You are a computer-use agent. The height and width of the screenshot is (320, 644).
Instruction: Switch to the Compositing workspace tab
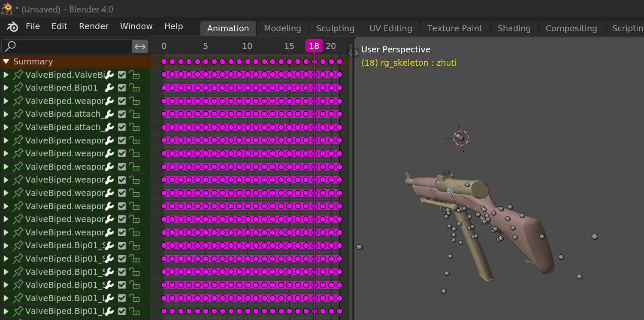(x=571, y=29)
